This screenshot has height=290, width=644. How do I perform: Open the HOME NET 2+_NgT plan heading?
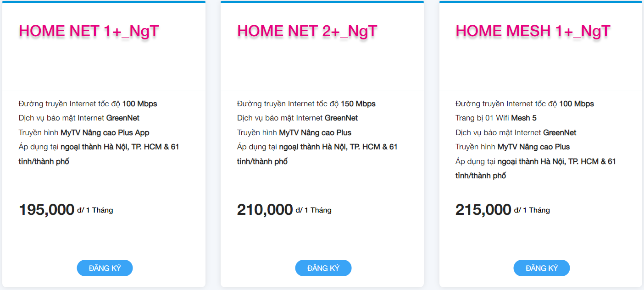[x=307, y=31]
